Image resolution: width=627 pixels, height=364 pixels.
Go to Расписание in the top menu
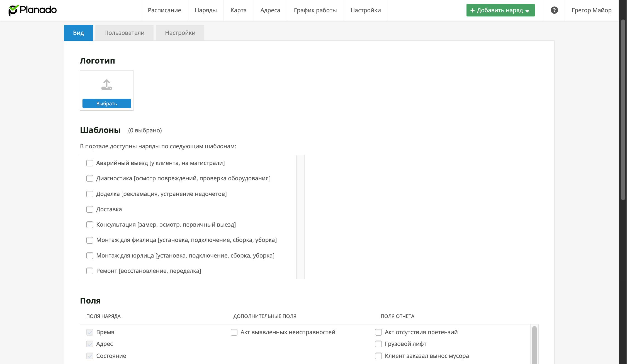(164, 10)
